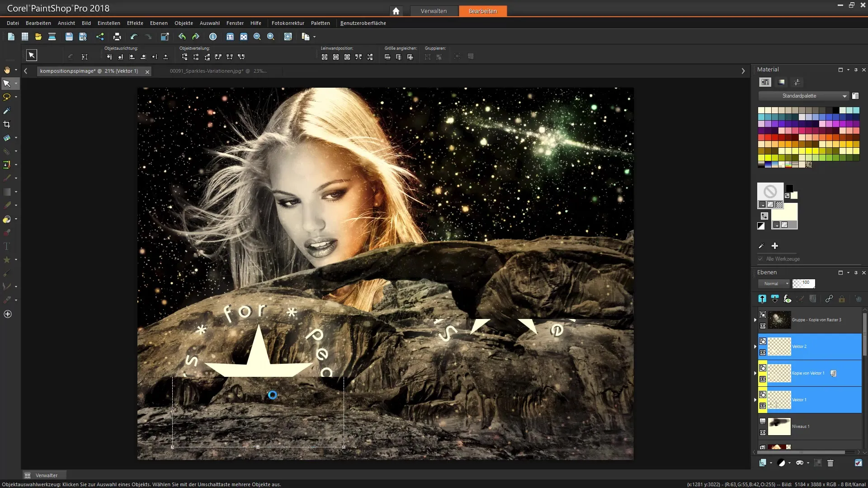Screen dimensions: 868x488
Task: Redo action with green forward arrow
Action: 196,37
